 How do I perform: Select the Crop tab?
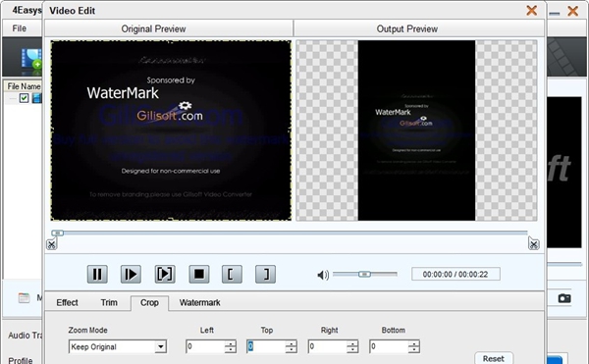tap(149, 302)
